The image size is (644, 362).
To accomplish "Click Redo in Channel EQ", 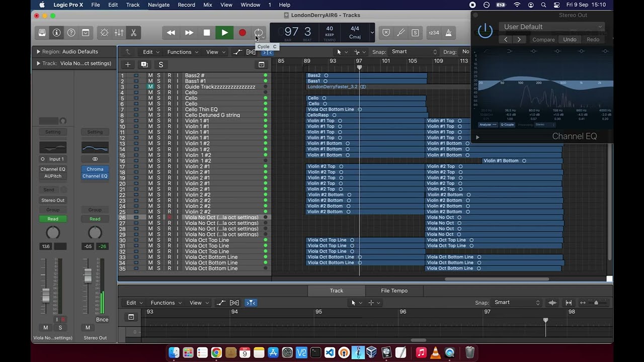I will click(x=593, y=39).
